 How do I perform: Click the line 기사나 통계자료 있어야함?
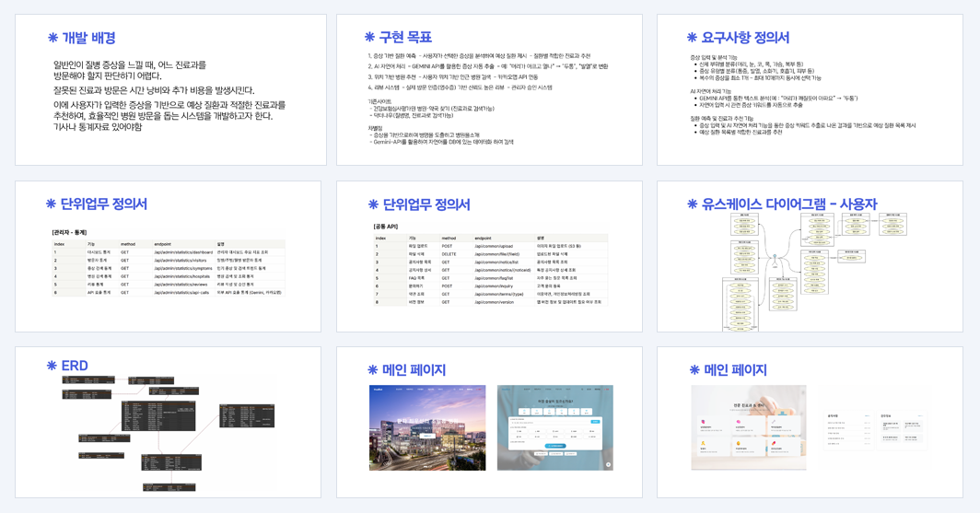click(x=98, y=127)
